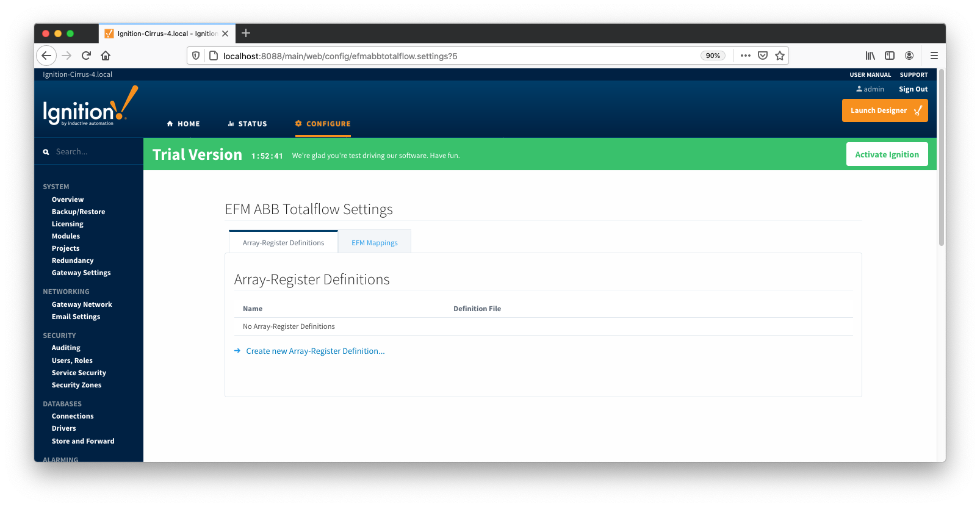This screenshot has height=507, width=980.
Task: Open a new browser tab
Action: tap(246, 33)
